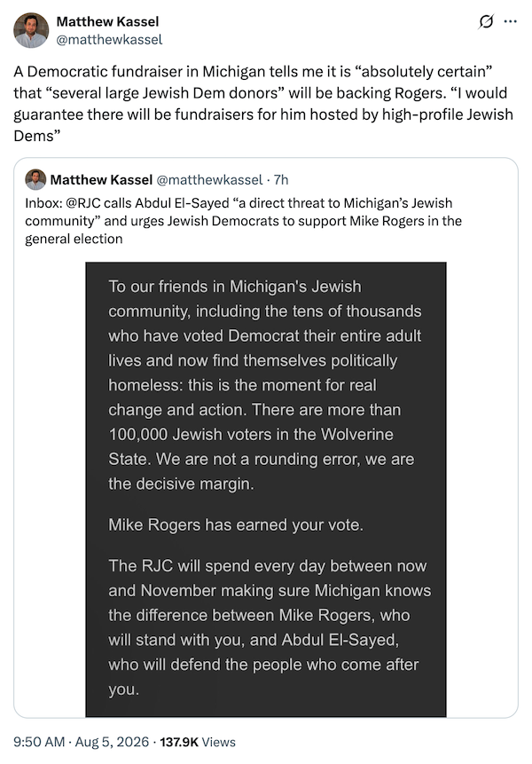
Task: Click the 9:50 AM post time
Action: click(x=39, y=742)
